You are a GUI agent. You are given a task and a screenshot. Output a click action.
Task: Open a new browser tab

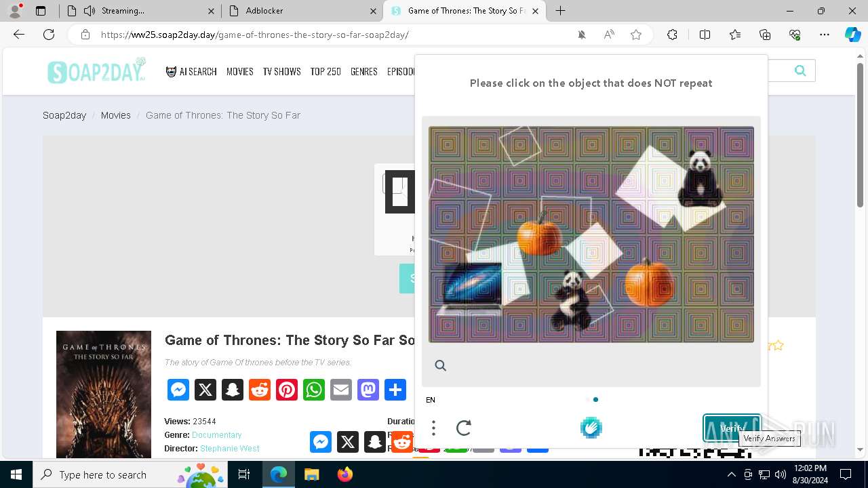(560, 11)
